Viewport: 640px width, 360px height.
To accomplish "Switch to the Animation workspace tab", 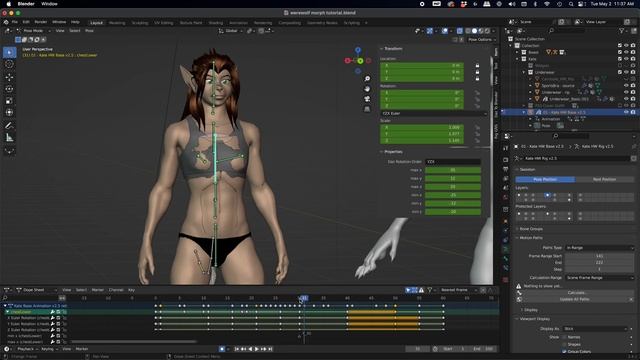I will 238,23.
